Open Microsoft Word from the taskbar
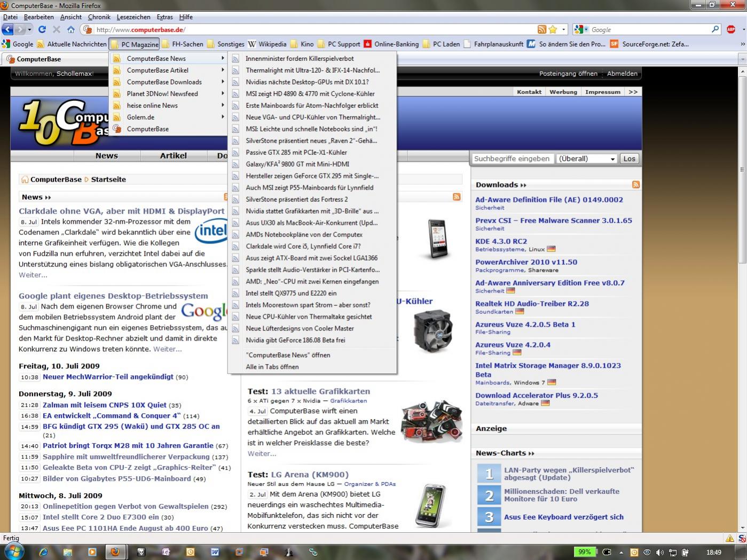Viewport: 747px width, 560px height. (x=215, y=552)
